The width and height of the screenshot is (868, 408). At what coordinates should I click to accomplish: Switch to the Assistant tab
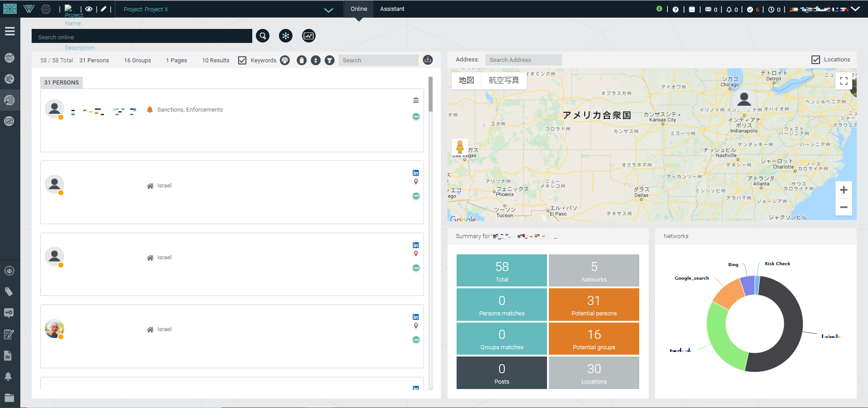392,9
